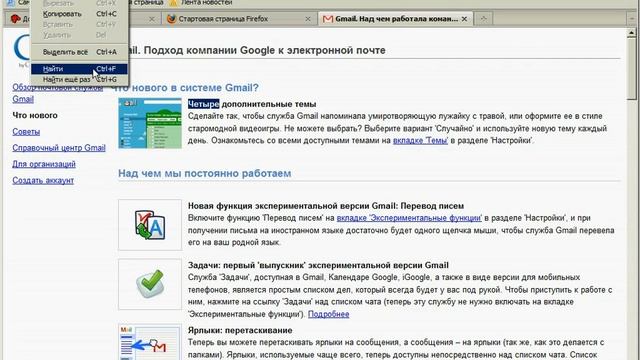Open the 'Gmail' sidebar overview link

[x=23, y=99]
